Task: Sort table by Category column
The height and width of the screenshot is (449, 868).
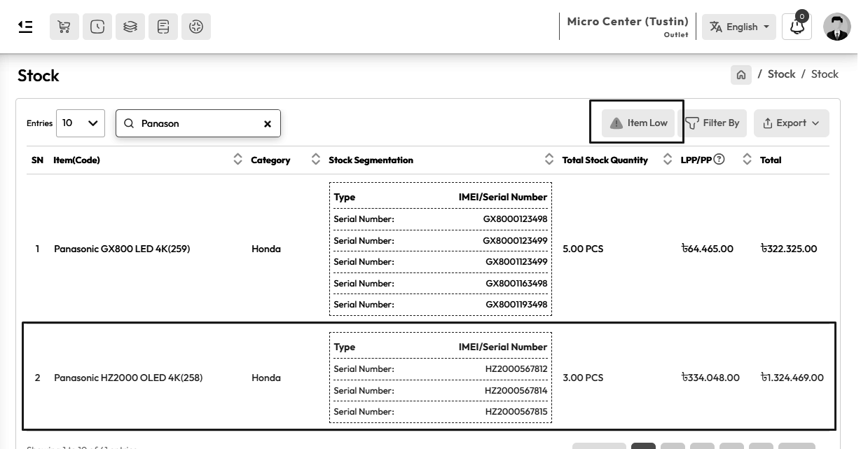Action: point(315,160)
